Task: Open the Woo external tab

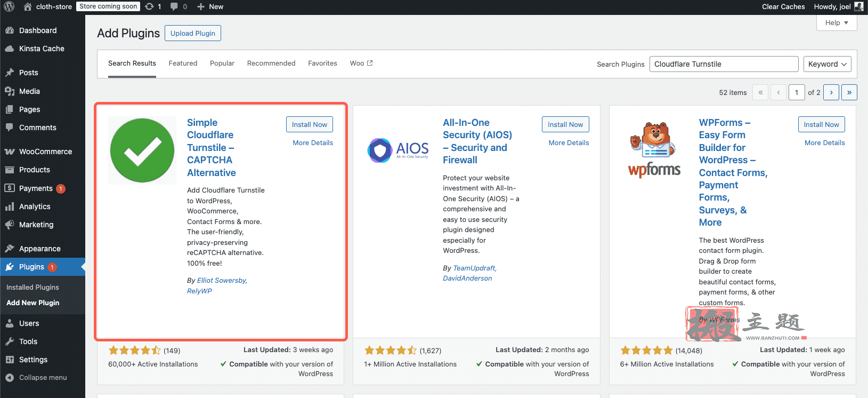Action: coord(361,63)
